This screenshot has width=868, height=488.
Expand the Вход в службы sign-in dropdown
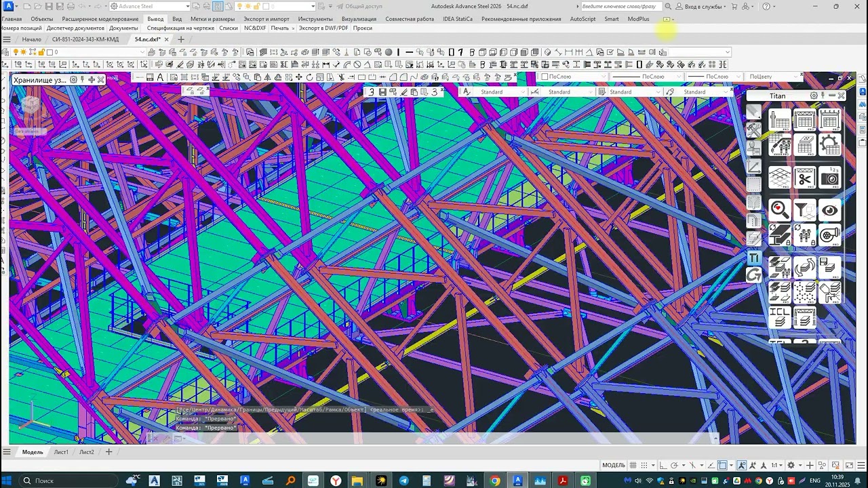[x=724, y=6]
